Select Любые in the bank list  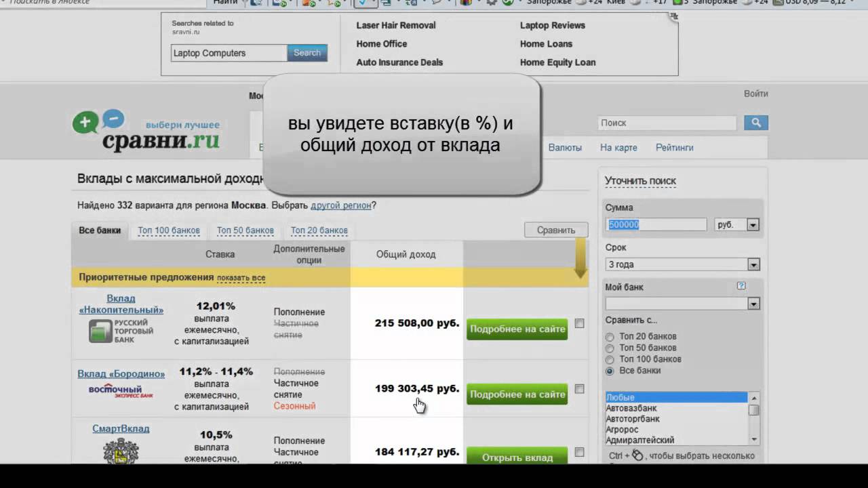click(676, 398)
